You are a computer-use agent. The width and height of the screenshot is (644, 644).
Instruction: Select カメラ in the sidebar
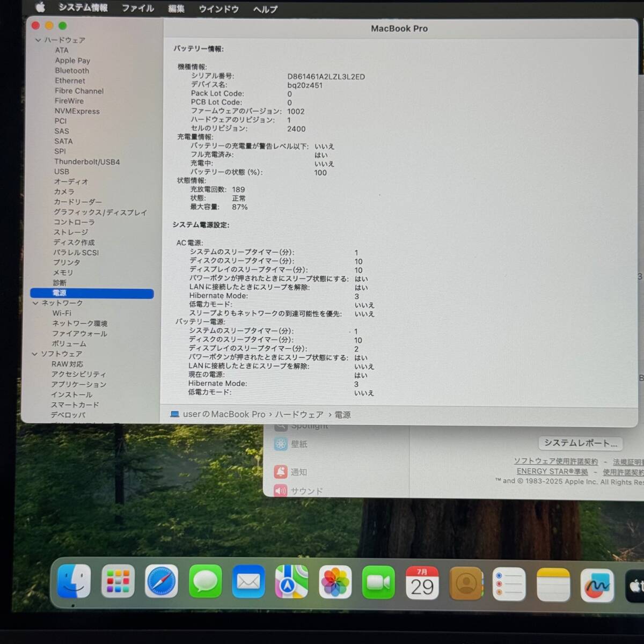pos(64,192)
